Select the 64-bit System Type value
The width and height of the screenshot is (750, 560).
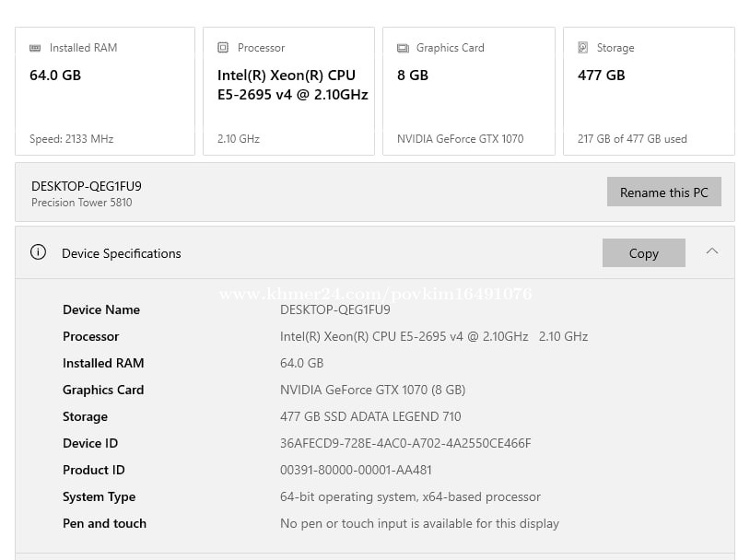coord(410,496)
